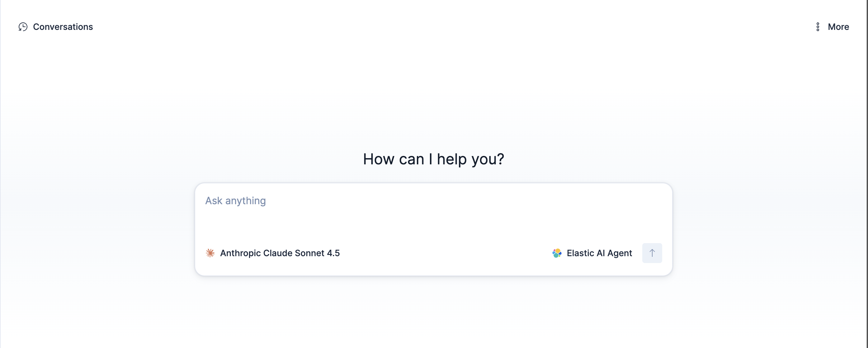Click the Conversations text label
This screenshot has width=868, height=348.
tap(63, 27)
